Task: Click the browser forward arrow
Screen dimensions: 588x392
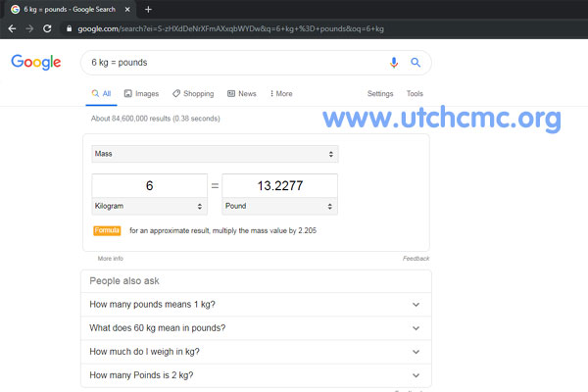Action: coord(29,28)
